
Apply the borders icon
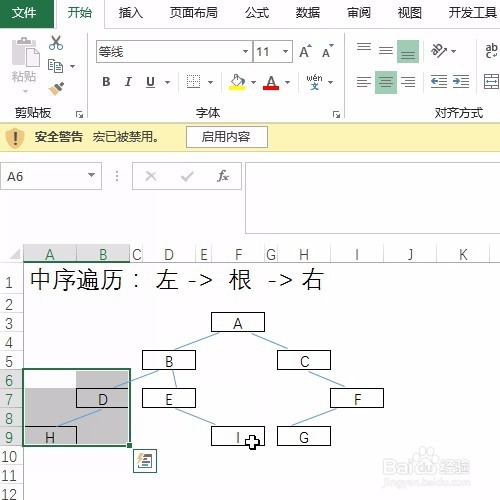coord(193,82)
